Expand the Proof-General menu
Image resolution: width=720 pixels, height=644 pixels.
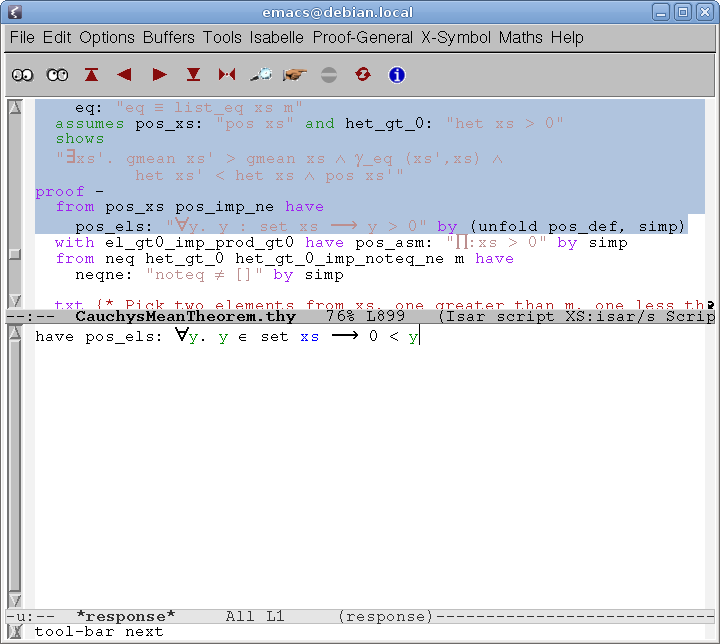pos(362,37)
